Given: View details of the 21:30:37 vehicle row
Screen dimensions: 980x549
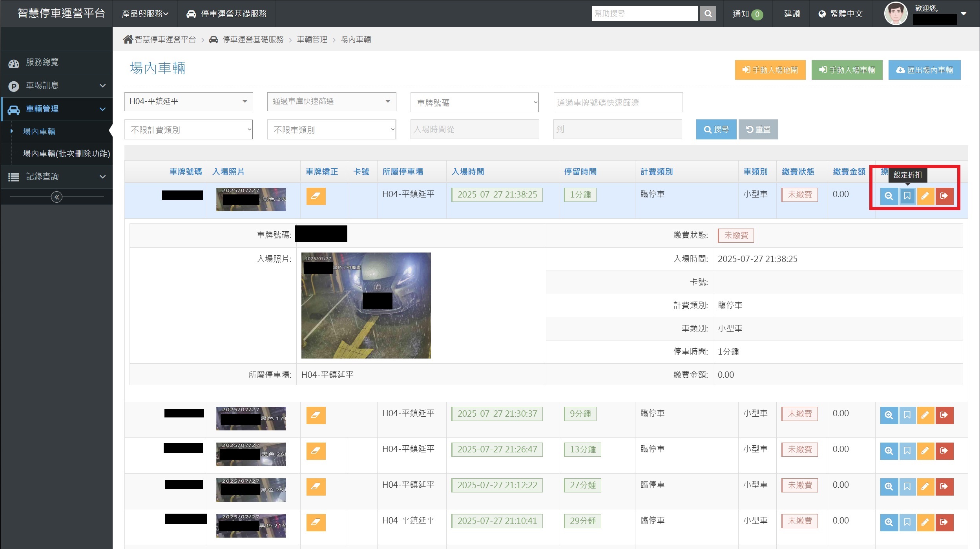Looking at the screenshot, I should 889,415.
